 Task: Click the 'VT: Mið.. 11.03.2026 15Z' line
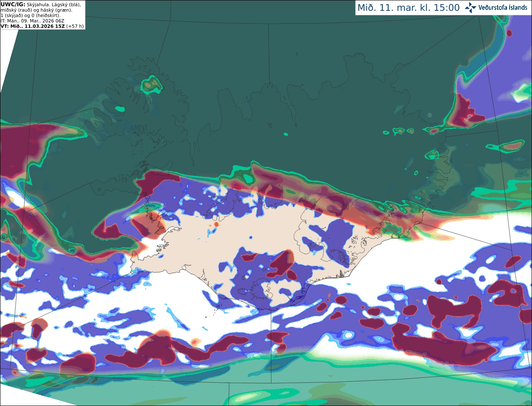(x=32, y=26)
